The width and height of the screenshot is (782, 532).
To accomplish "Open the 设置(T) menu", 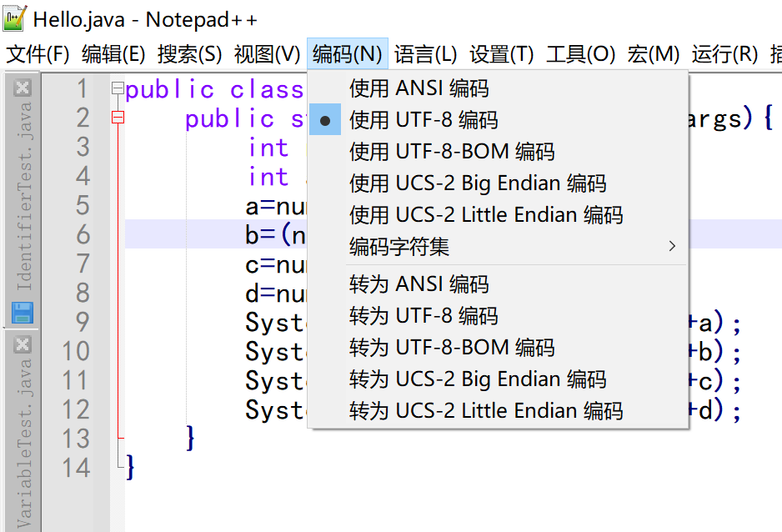I will (501, 54).
